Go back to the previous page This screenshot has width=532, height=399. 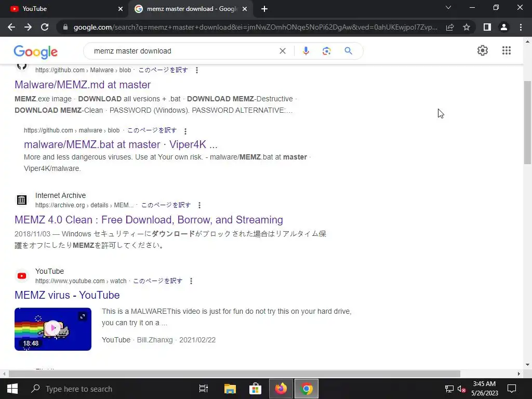[x=11, y=27]
